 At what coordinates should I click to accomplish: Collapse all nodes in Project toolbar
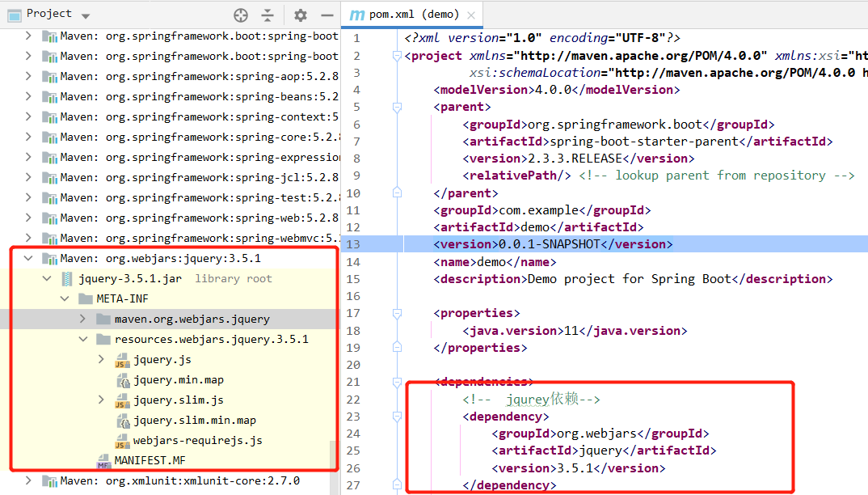click(268, 15)
